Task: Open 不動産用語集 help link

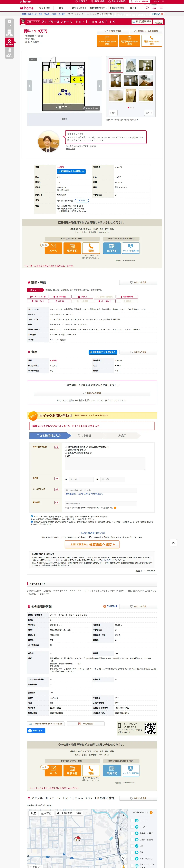Action: pyautogui.click(x=112, y=606)
